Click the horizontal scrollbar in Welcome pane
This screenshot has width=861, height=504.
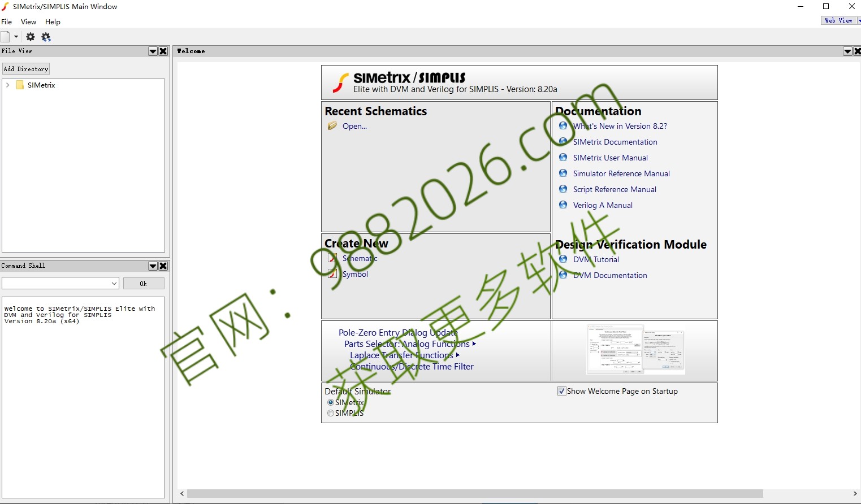point(475,494)
